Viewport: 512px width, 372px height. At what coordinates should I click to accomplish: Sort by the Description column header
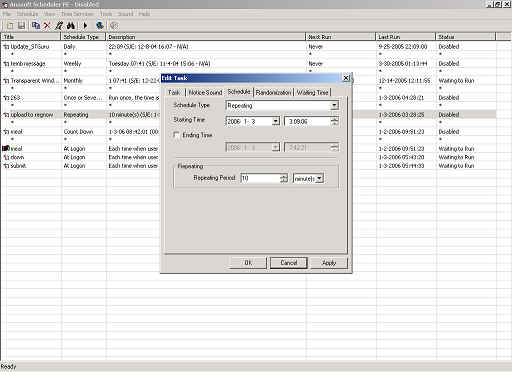(x=206, y=37)
